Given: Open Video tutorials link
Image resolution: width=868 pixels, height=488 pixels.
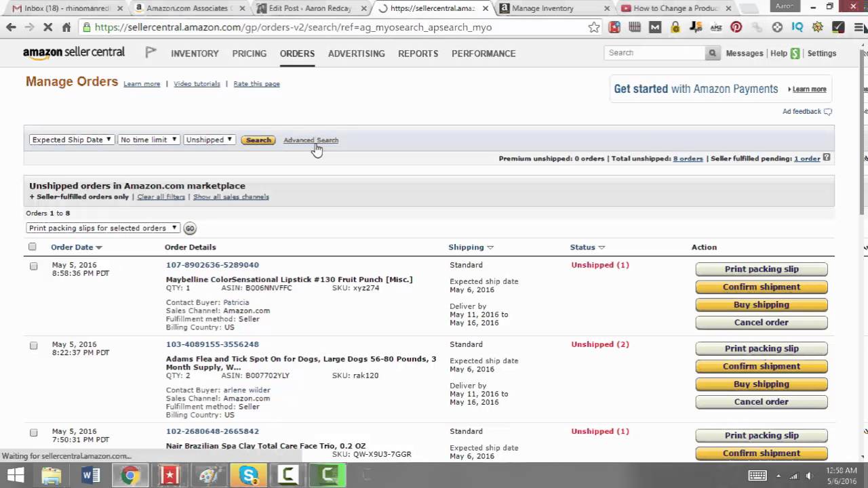Looking at the screenshot, I should click(x=197, y=84).
